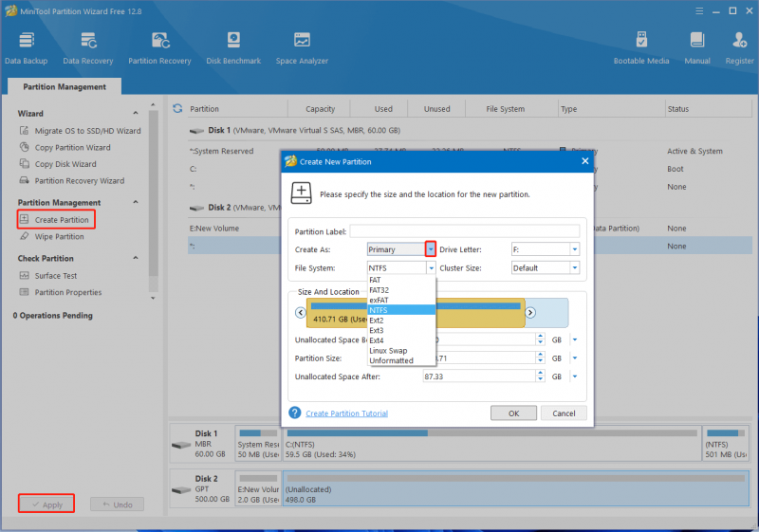
Task: Select C:(NTFS) block in Disk 1 map
Action: tap(491, 443)
